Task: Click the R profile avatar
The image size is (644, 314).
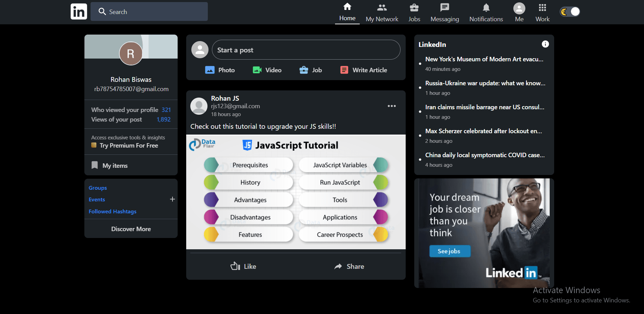Action: click(131, 54)
